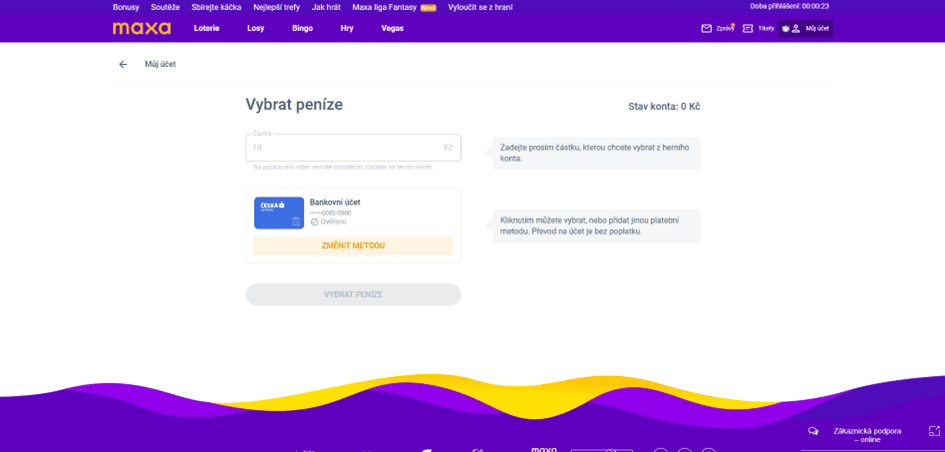The image size is (945, 452).
Task: Click the VYBRAT PENÍZE button
Action: pyautogui.click(x=353, y=295)
